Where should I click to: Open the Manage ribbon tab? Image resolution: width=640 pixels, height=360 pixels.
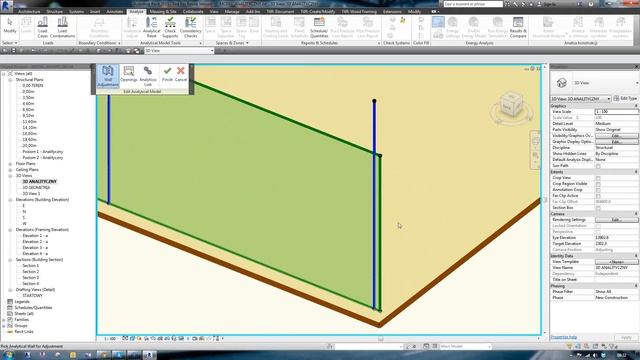231,11
